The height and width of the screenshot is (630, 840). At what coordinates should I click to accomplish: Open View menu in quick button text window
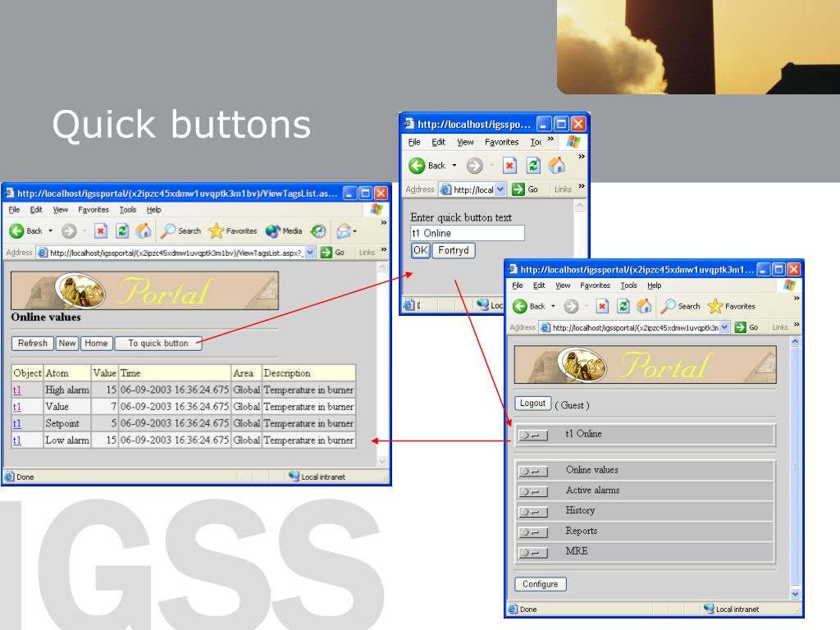(x=465, y=142)
